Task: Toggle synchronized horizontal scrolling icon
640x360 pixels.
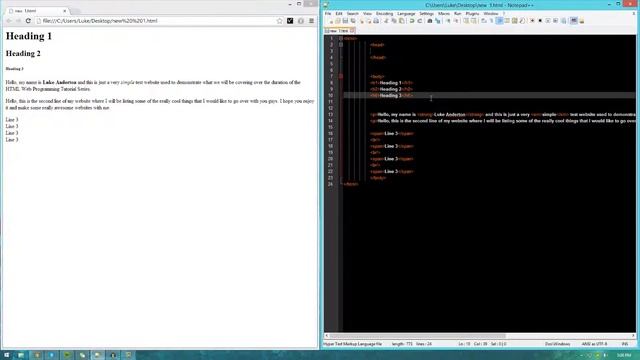Action: pyautogui.click(x=474, y=20)
